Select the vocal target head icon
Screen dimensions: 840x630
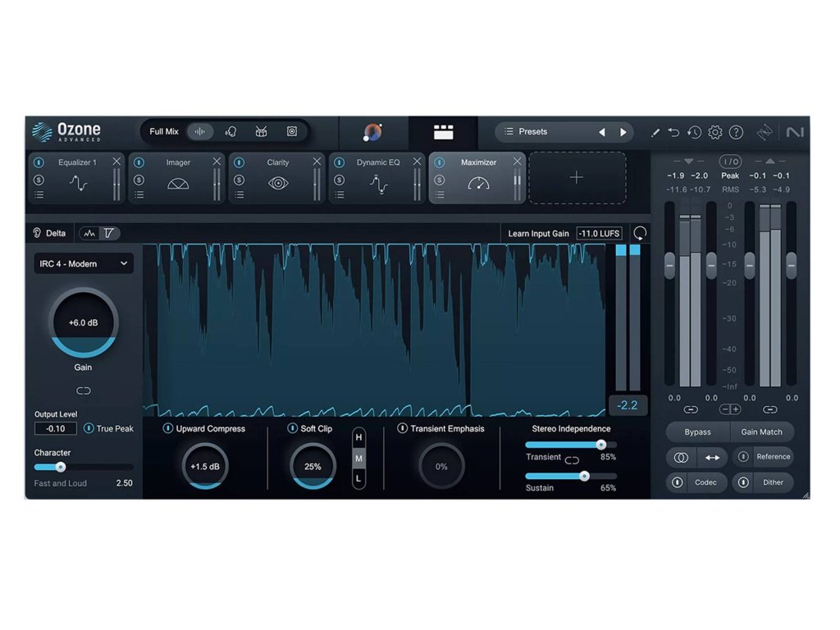point(231,131)
